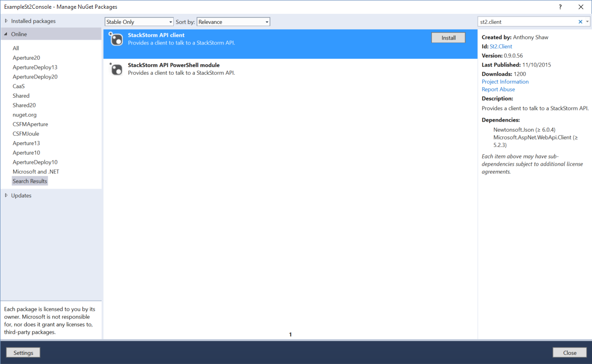The image size is (592, 364).
Task: Select the CSFMJoule package source
Action: click(x=25, y=133)
